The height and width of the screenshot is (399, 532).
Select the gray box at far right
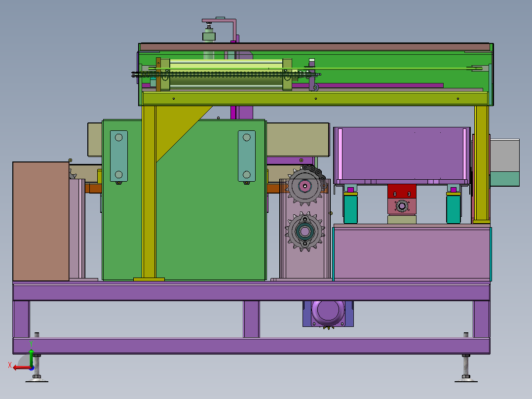[x=504, y=156]
